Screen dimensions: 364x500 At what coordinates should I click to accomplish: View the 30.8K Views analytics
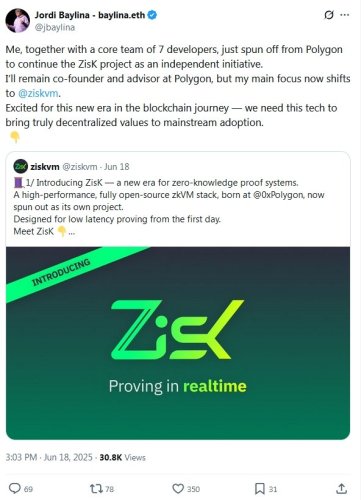coord(122,457)
